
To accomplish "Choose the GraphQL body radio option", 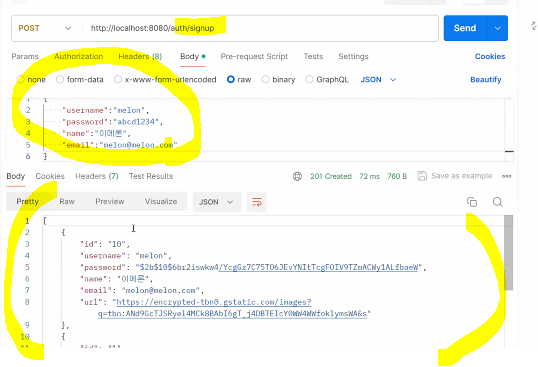I will click(x=309, y=80).
